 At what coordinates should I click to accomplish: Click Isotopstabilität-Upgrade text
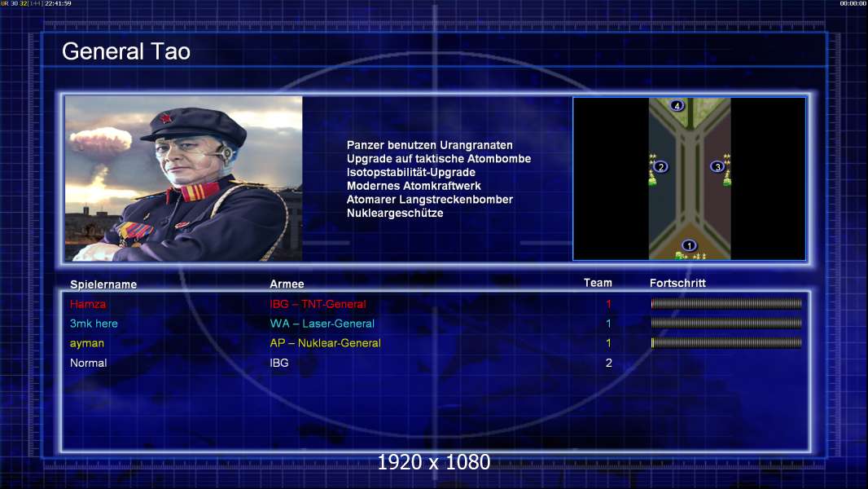coord(410,172)
